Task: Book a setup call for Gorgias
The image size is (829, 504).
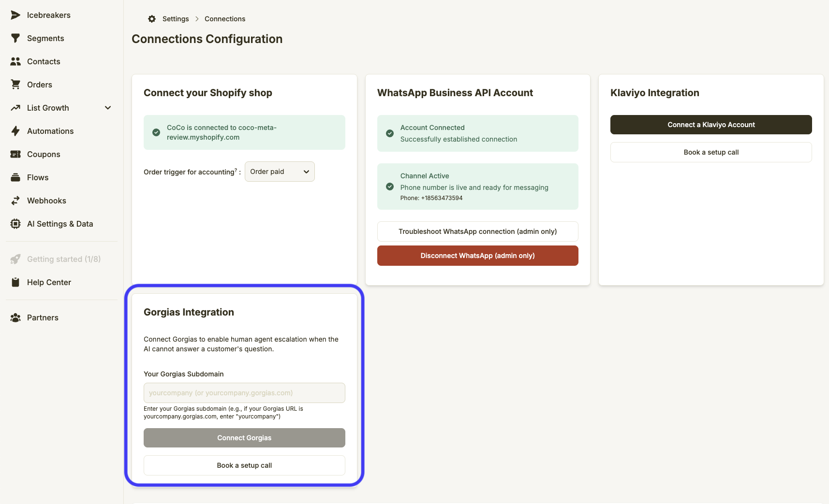Action: tap(244, 465)
